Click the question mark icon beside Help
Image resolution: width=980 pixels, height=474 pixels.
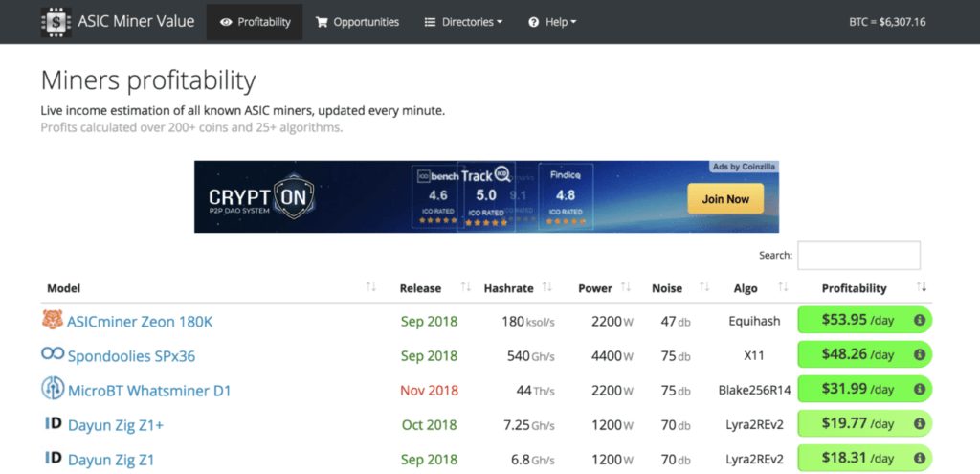tap(534, 22)
